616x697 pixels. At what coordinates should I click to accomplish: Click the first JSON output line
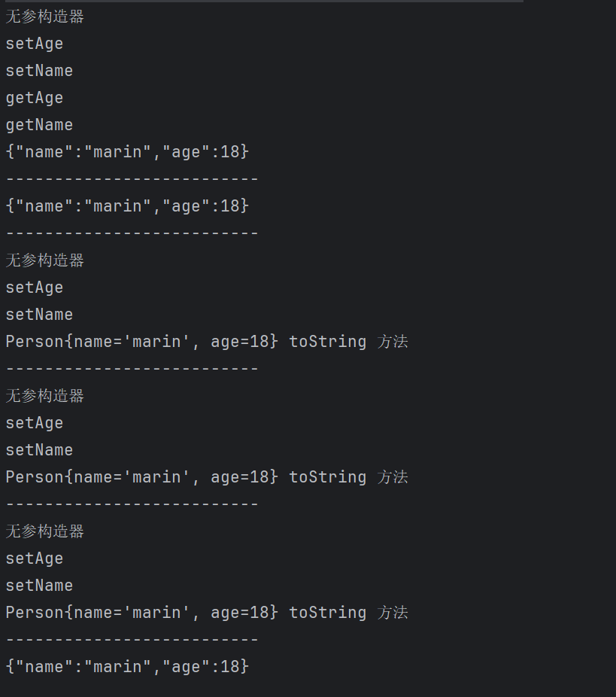127,152
